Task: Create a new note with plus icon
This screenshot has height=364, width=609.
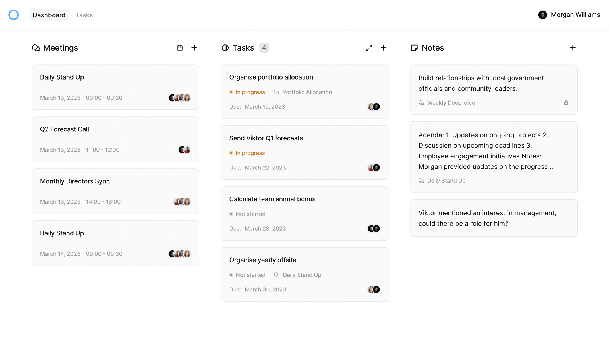Action: (x=573, y=48)
